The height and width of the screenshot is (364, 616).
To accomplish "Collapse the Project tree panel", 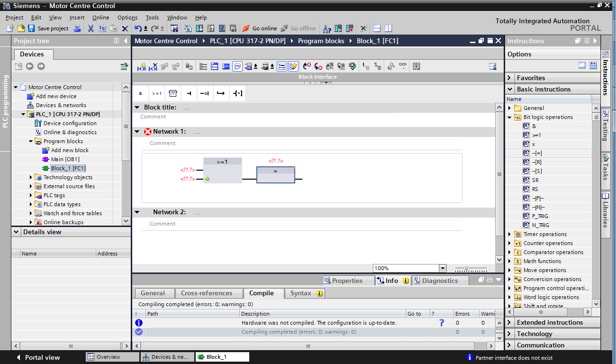I will pyautogui.click(x=126, y=41).
